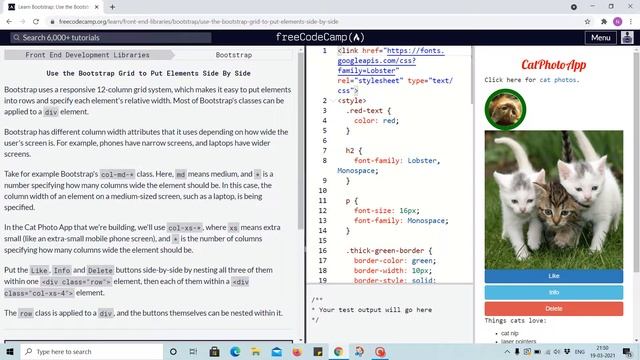The width and height of the screenshot is (640, 360).
Task: Open Cortana from the taskbar
Action: pyautogui.click(x=173, y=351)
